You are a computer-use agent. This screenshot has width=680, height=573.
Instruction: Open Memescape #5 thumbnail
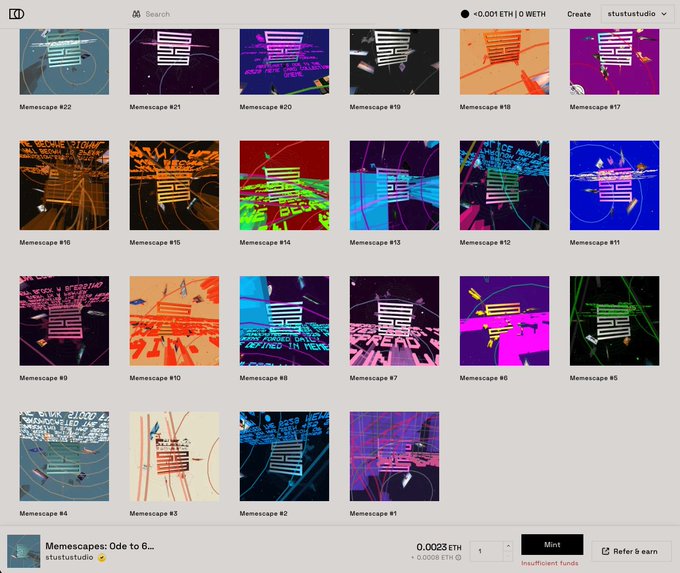615,321
